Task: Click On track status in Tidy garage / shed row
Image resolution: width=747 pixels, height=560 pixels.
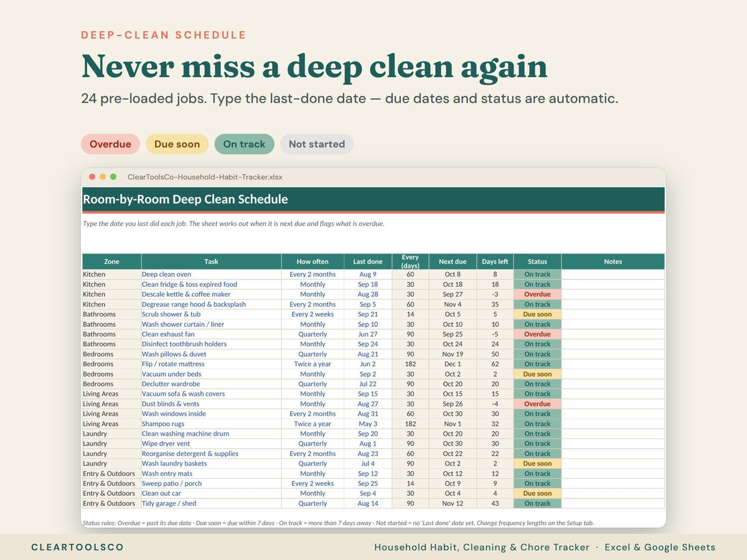Action: point(537,503)
